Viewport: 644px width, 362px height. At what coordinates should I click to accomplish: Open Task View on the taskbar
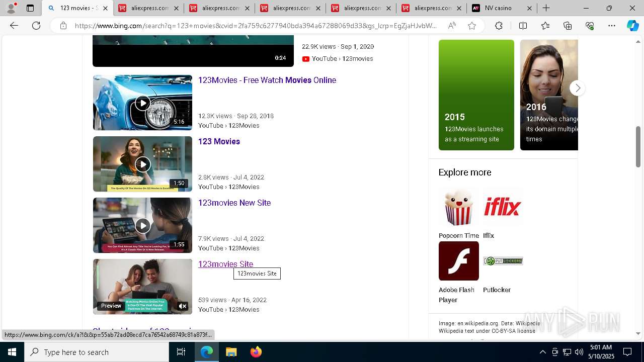181,352
